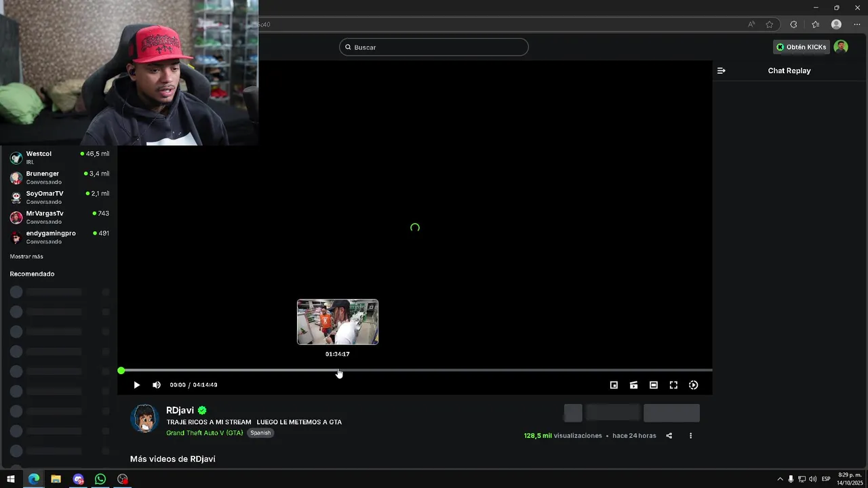Click the RDjavi channel name
The image size is (868, 488).
(x=180, y=410)
